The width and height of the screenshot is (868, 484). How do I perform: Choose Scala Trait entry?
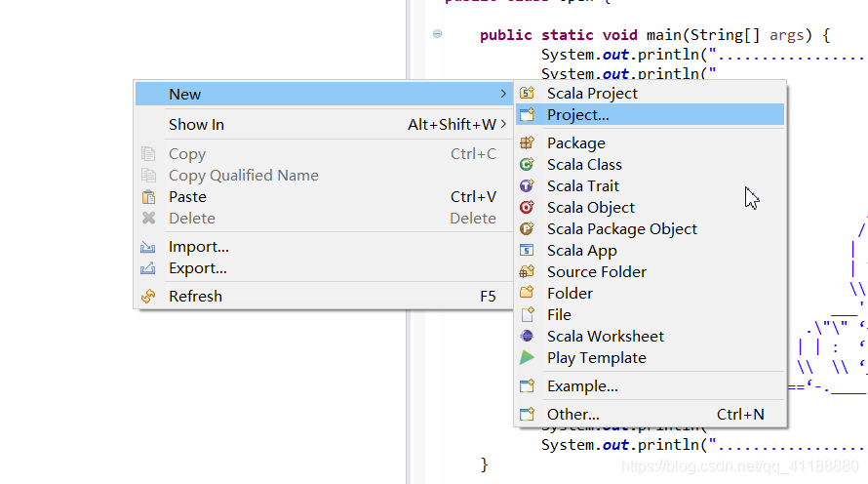pos(650,186)
